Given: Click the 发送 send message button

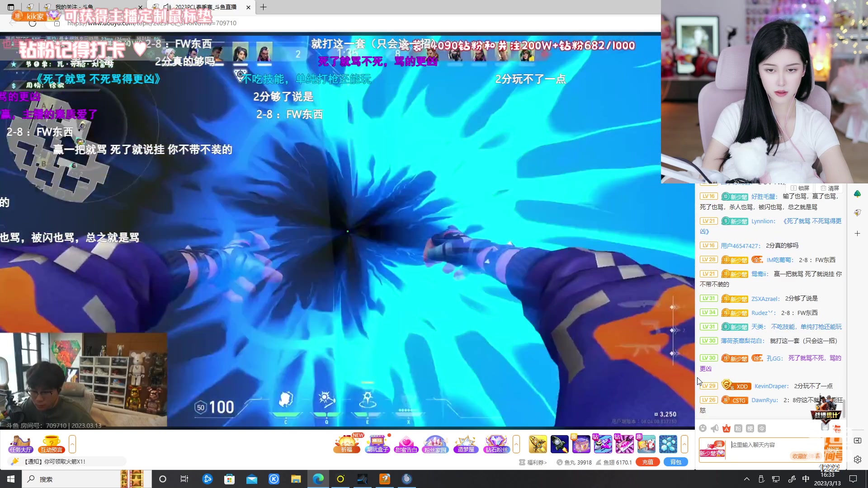Looking at the screenshot, I should [833, 449].
